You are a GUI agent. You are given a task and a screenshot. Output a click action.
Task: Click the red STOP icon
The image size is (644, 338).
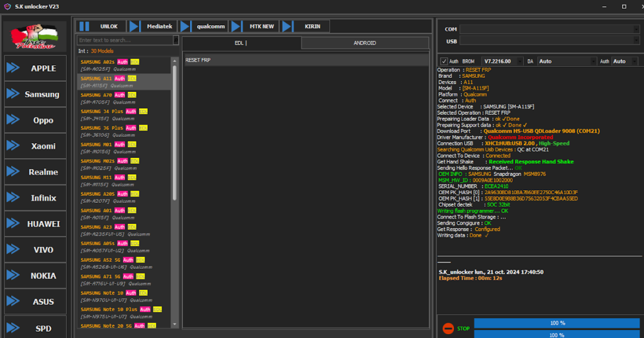[448, 329]
